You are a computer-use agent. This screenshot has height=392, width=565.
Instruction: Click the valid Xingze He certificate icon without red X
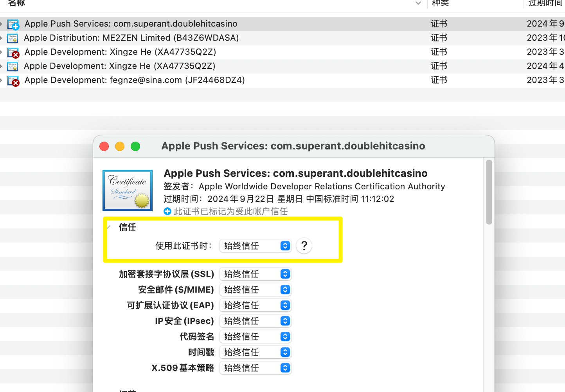pyautogui.click(x=13, y=66)
